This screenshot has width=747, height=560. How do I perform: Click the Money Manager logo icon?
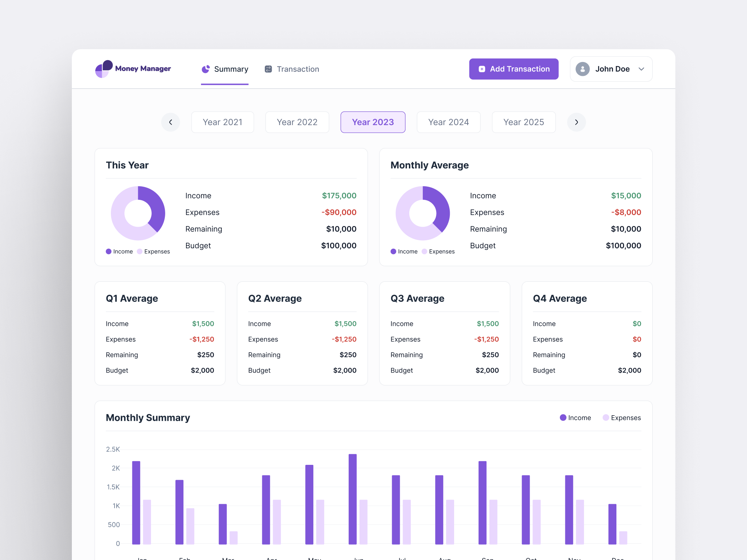point(104,69)
